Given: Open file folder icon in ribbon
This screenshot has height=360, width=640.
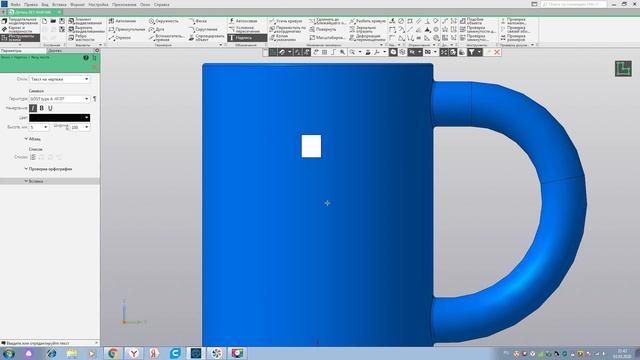Looking at the screenshot, I should pyautogui.click(x=53, y=21).
